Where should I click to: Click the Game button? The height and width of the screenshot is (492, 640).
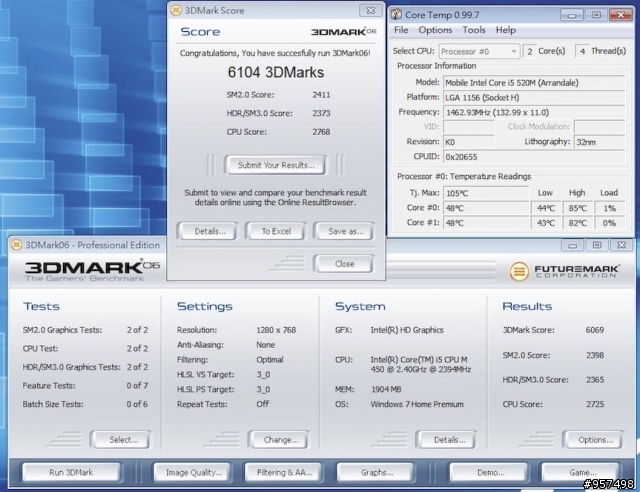tap(580, 472)
